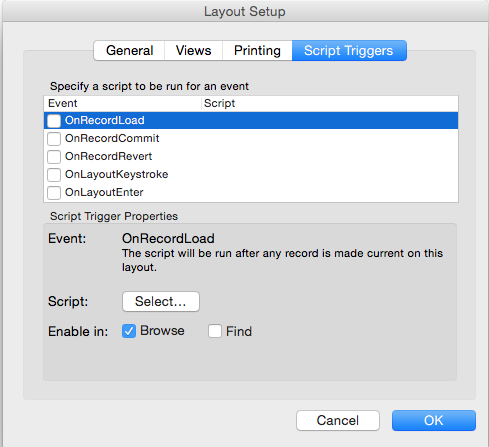489x447 pixels.
Task: Select the Script Triggers tab
Action: pos(349,51)
